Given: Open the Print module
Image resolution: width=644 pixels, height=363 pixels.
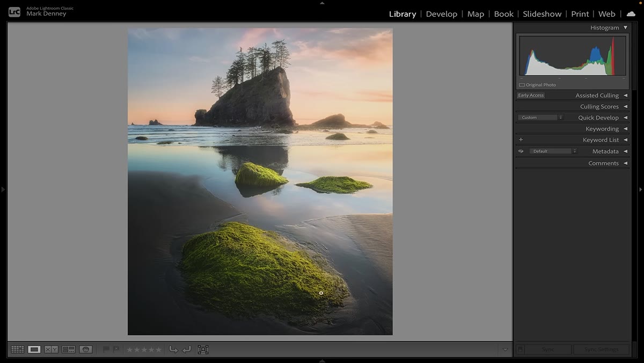Looking at the screenshot, I should (580, 14).
